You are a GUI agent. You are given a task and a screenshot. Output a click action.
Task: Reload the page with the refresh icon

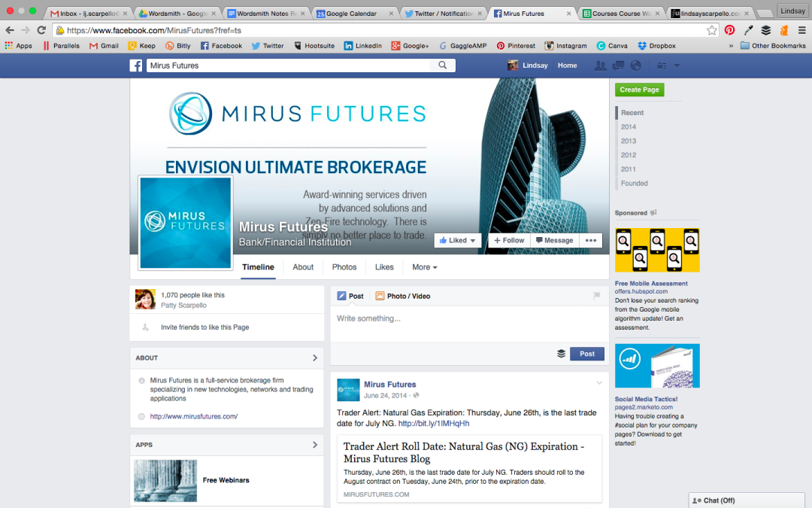42,30
